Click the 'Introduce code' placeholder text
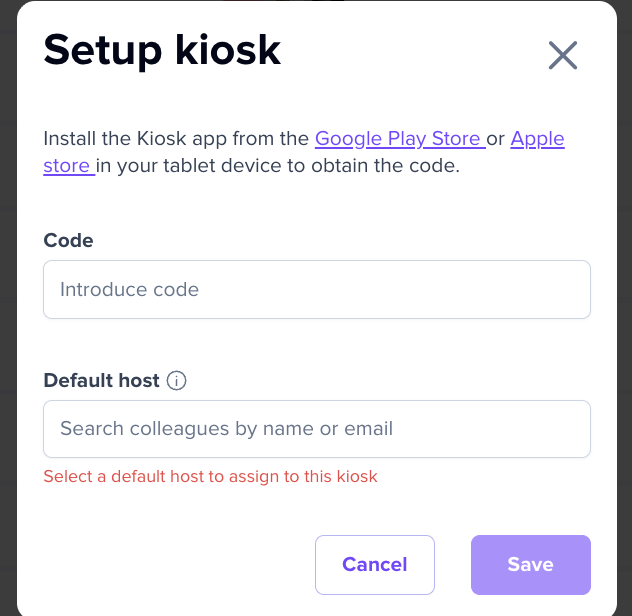This screenshot has height=616, width=632. (x=129, y=290)
